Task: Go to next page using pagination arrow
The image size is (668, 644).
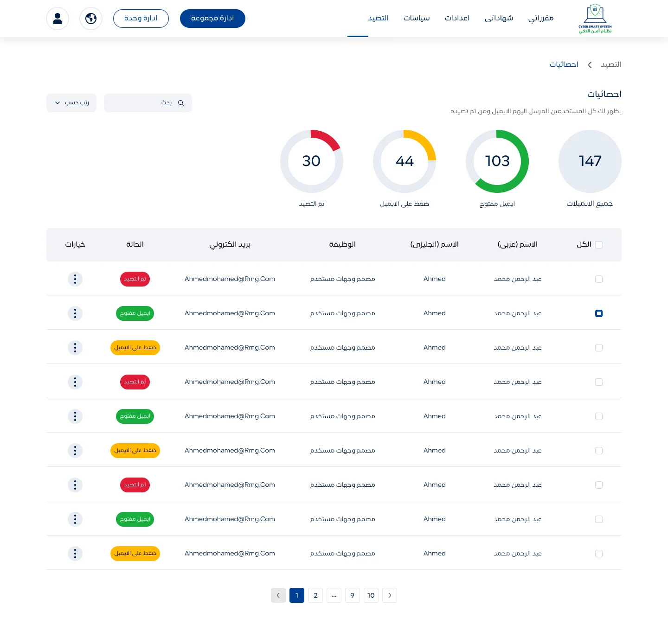Action: [x=390, y=595]
